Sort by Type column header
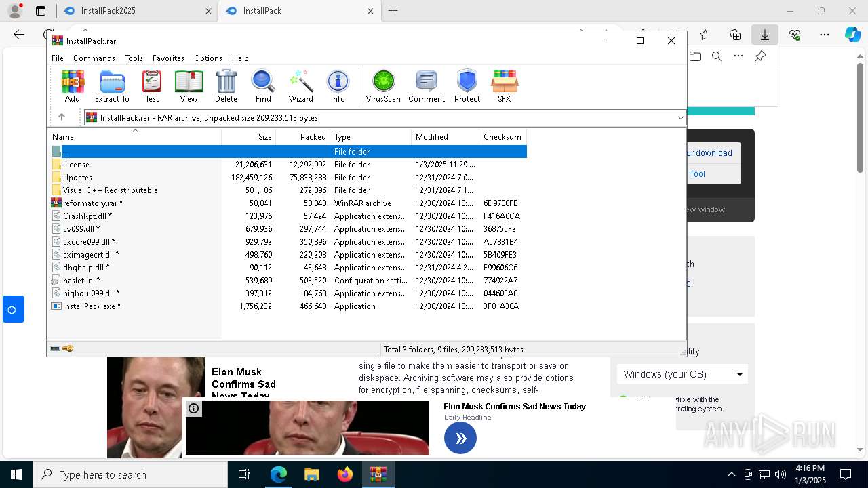 (x=371, y=137)
